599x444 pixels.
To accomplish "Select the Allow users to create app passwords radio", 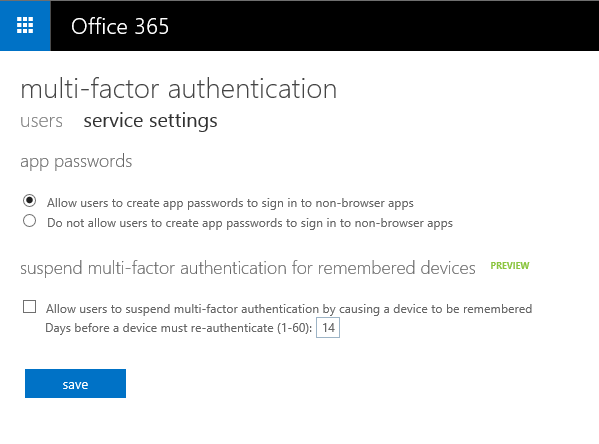I will [x=29, y=201].
